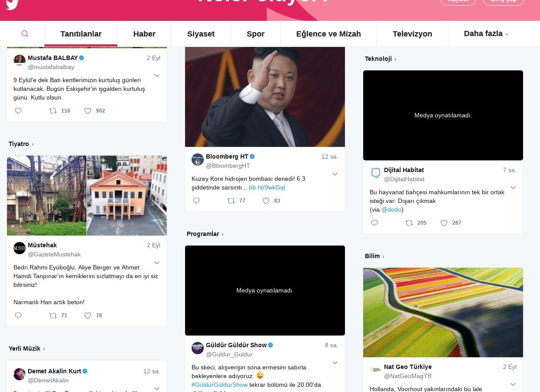The height and width of the screenshot is (392, 540).
Task: Open the menu on the Müstehak tweet
Action: coord(157,263)
